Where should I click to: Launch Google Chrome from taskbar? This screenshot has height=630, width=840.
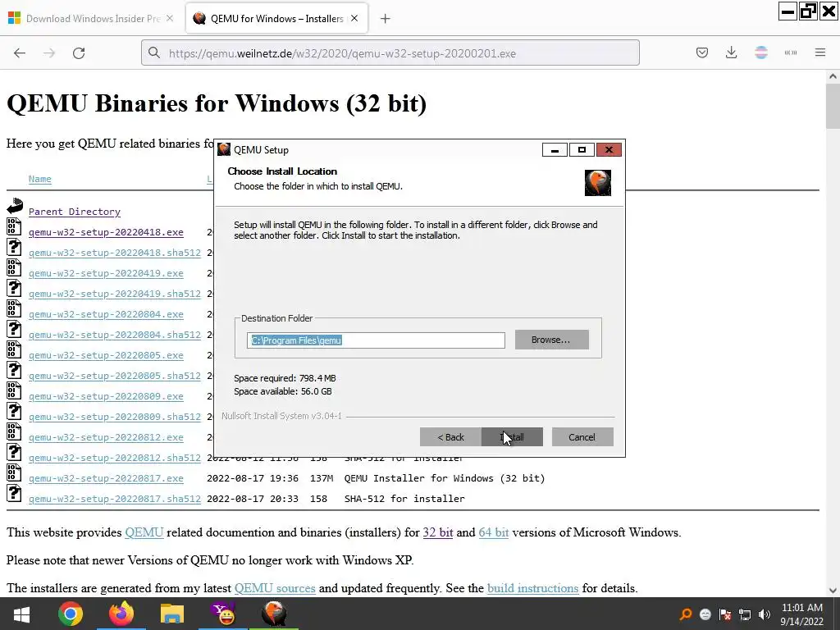tap(71, 614)
